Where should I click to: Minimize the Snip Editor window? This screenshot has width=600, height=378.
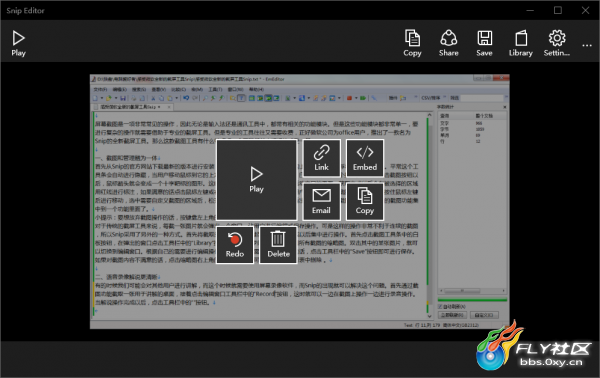(530, 10)
